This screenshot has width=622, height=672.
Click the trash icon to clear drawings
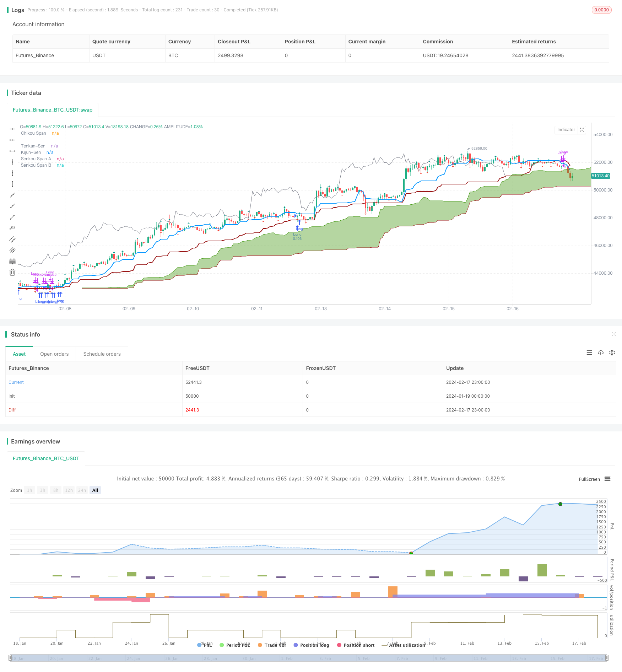coord(12,272)
